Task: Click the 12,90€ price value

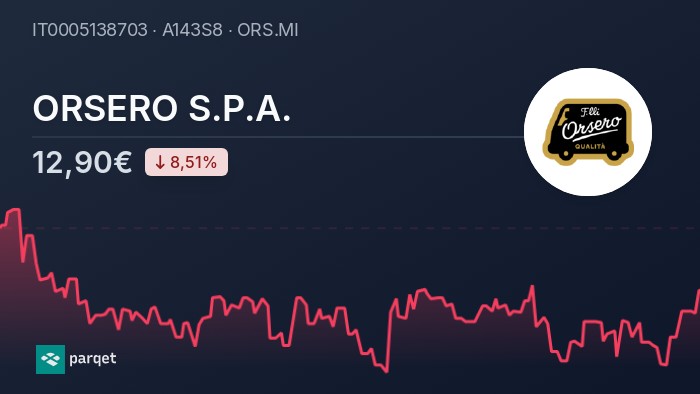Action: pos(82,162)
